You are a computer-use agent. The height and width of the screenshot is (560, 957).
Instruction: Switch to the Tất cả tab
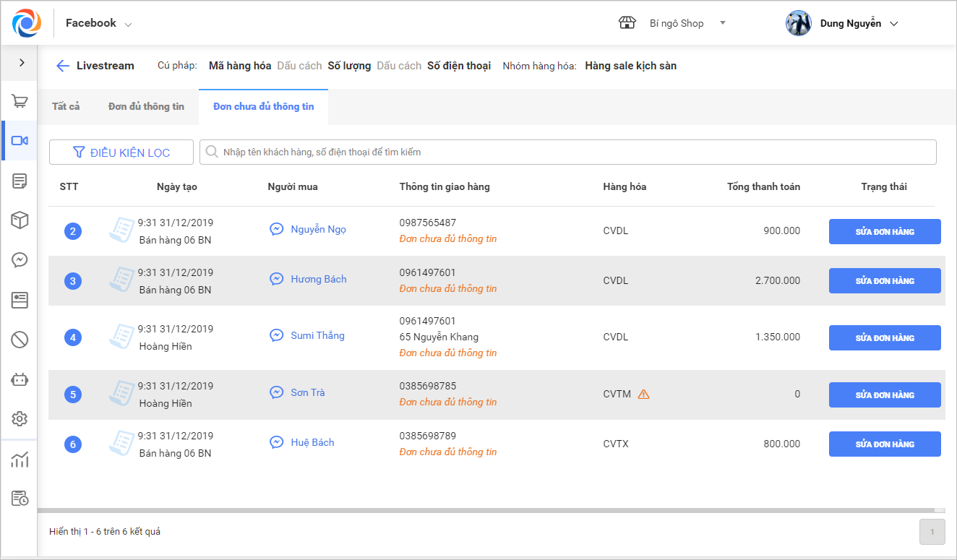[x=66, y=107]
